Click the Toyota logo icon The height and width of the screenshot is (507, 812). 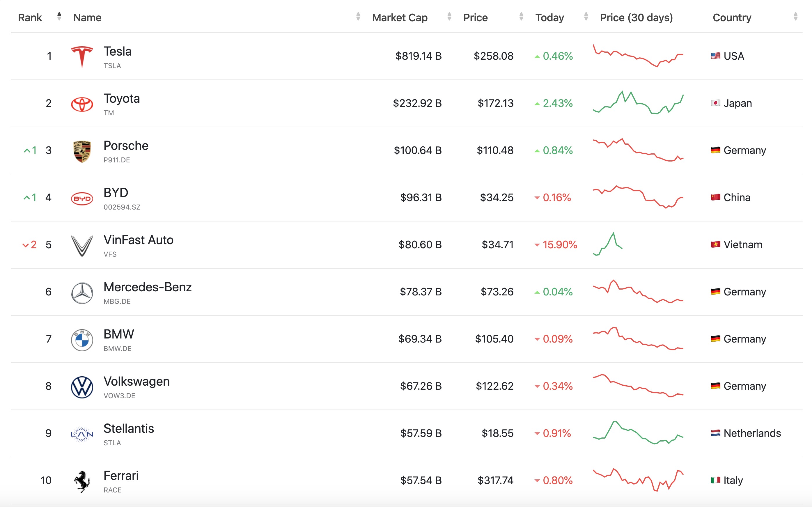point(82,104)
